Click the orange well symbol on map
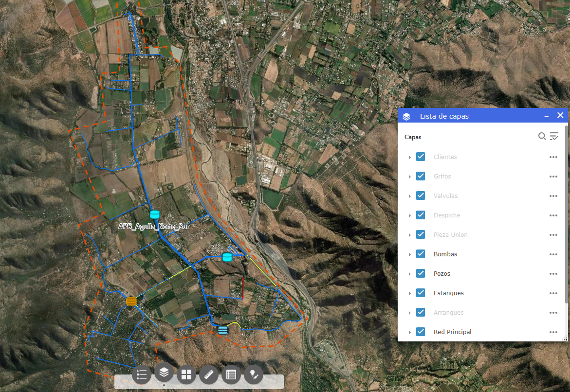570x392 pixels. pyautogui.click(x=131, y=301)
